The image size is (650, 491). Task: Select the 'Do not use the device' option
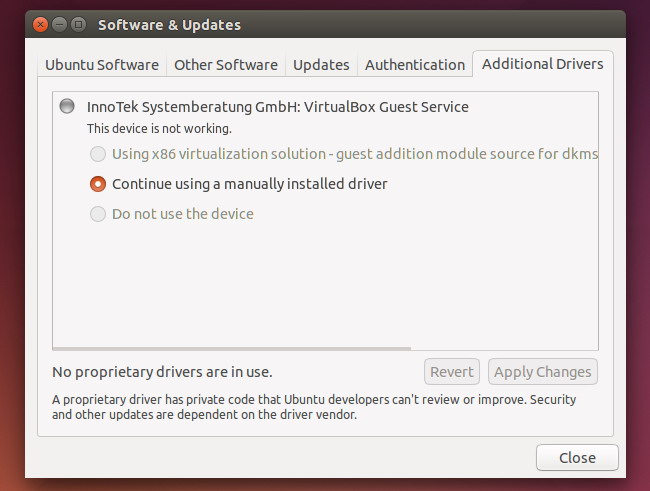pos(98,214)
